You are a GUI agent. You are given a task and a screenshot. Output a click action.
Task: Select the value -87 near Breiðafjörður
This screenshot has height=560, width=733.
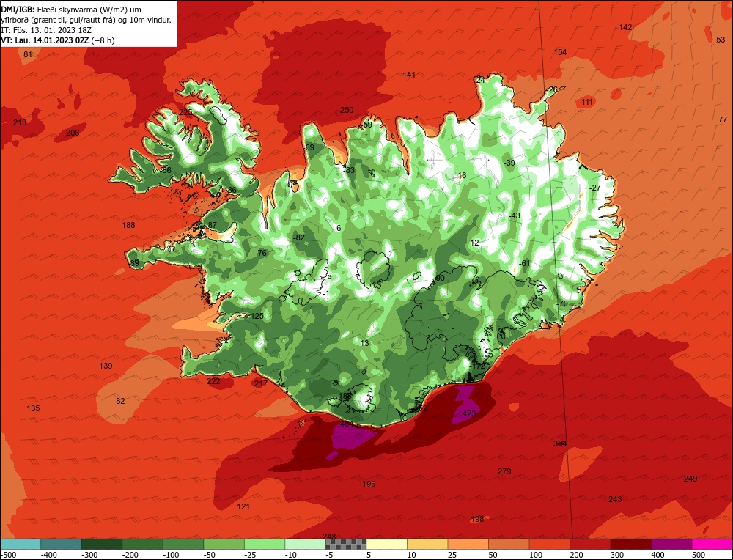(x=211, y=225)
